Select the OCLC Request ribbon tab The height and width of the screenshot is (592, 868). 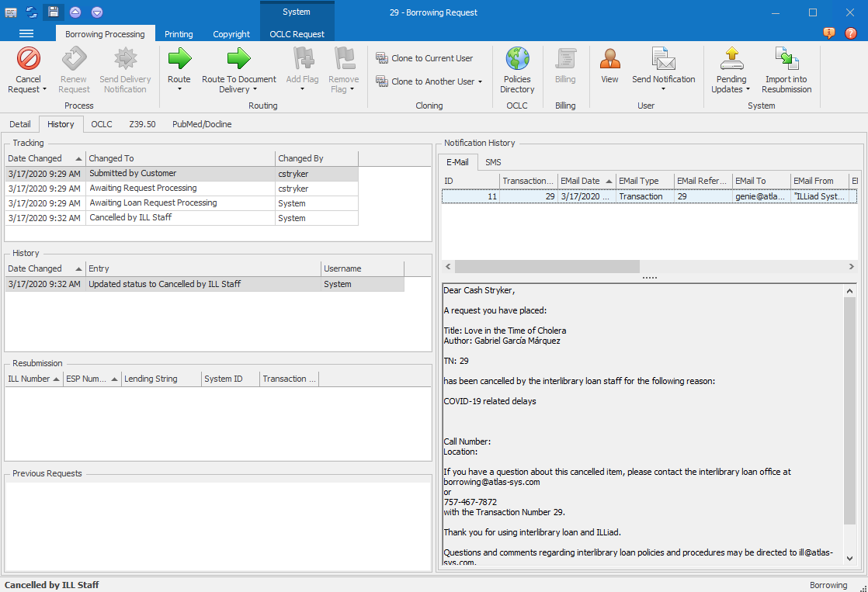click(x=297, y=34)
